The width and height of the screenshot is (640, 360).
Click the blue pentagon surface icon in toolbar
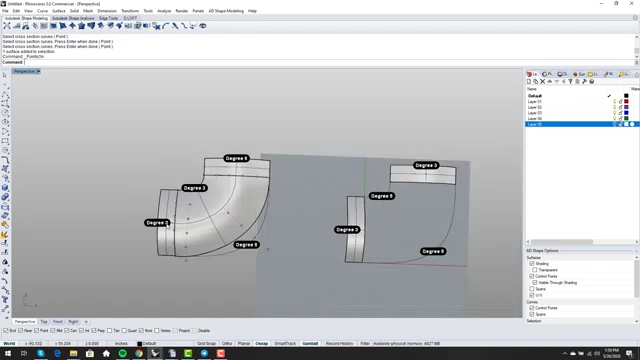click(x=82, y=26)
